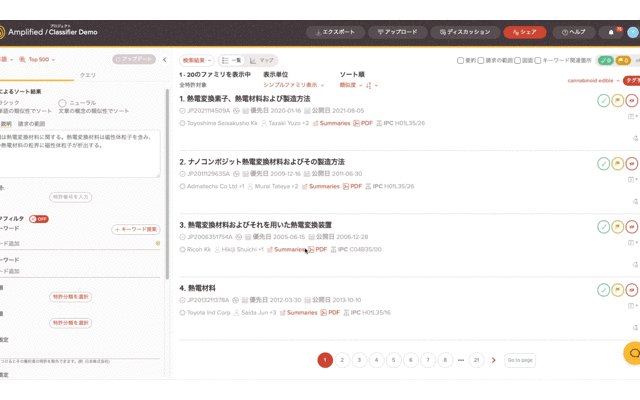Click the Go to page input
Screen dimensions: 640x400
(x=520, y=360)
